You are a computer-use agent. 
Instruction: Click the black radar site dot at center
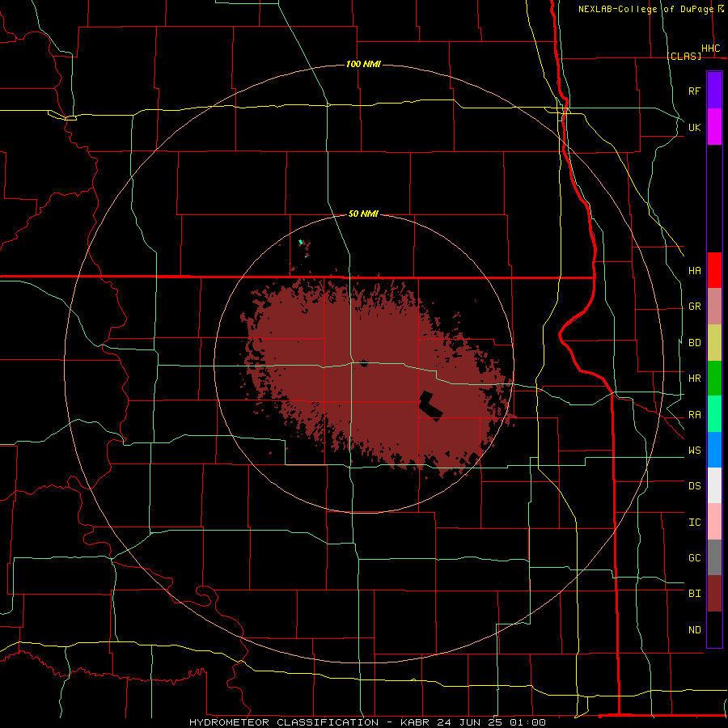tap(363, 362)
